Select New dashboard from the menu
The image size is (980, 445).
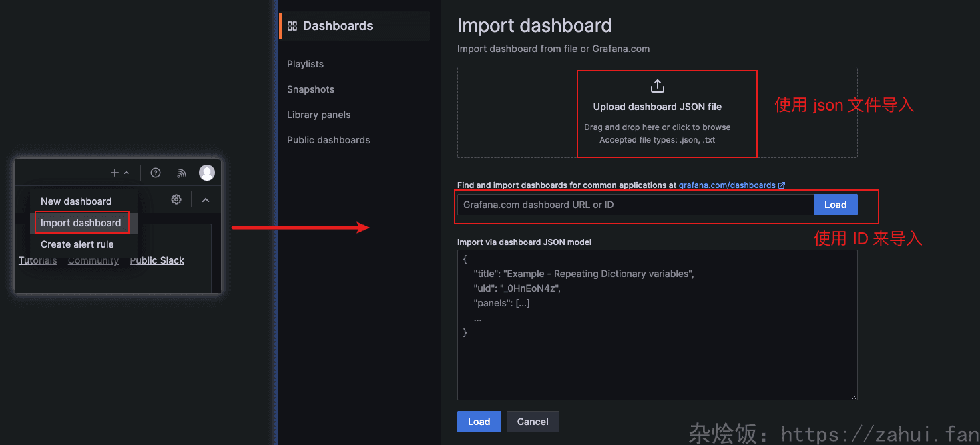click(x=76, y=201)
